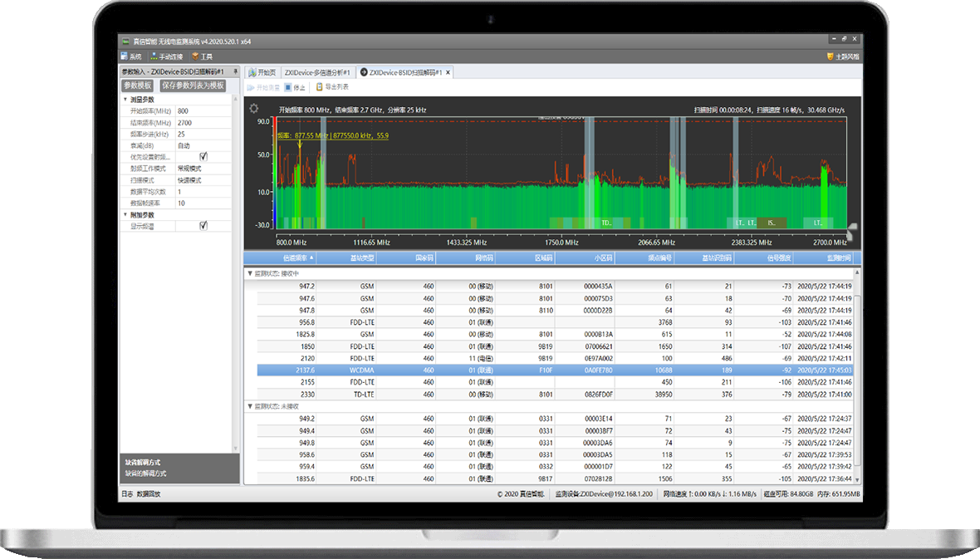
Task: Click the stop icon in the toolbar
Action: click(288, 87)
